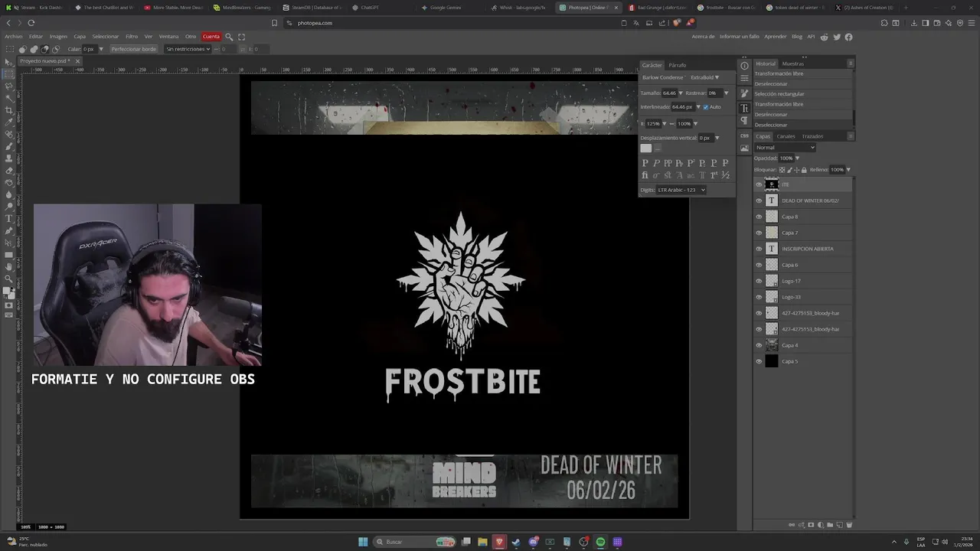Open the Relleno fill dropdown arrow
The height and width of the screenshot is (551, 980).
pos(848,169)
